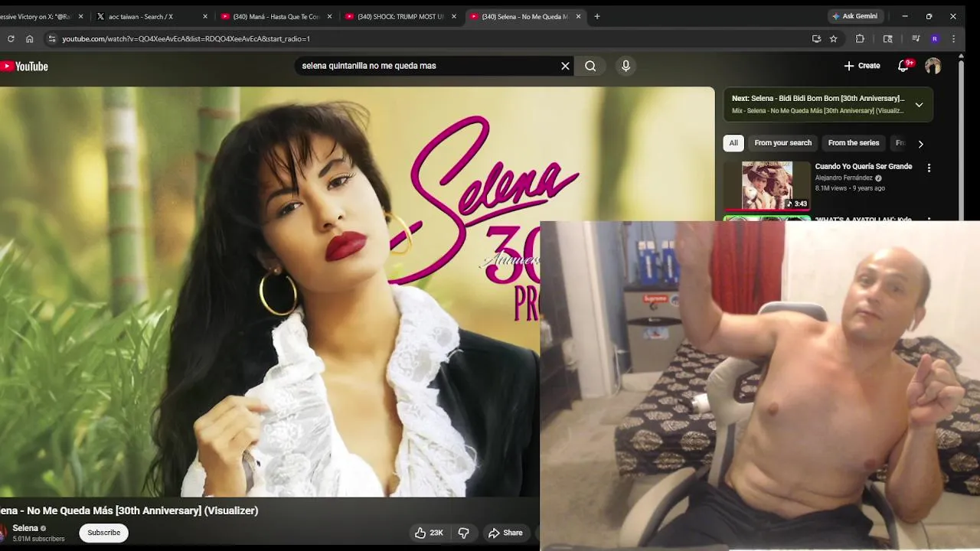Open options for Cuando Yo Quería Ser Grande

point(929,168)
